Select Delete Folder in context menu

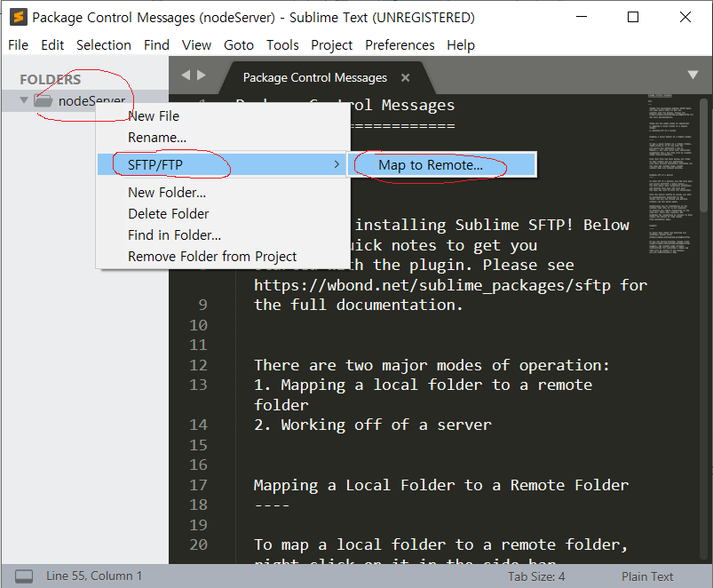223,214
